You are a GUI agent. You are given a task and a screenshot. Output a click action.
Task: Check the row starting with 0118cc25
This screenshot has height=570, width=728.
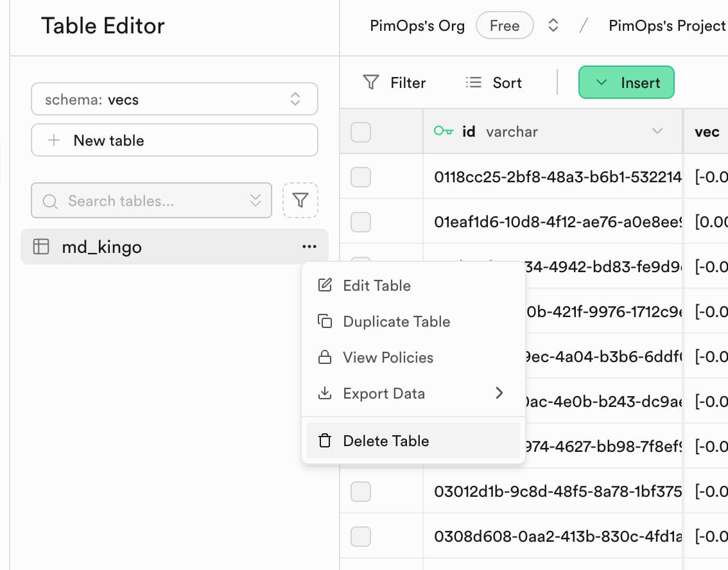click(x=361, y=177)
